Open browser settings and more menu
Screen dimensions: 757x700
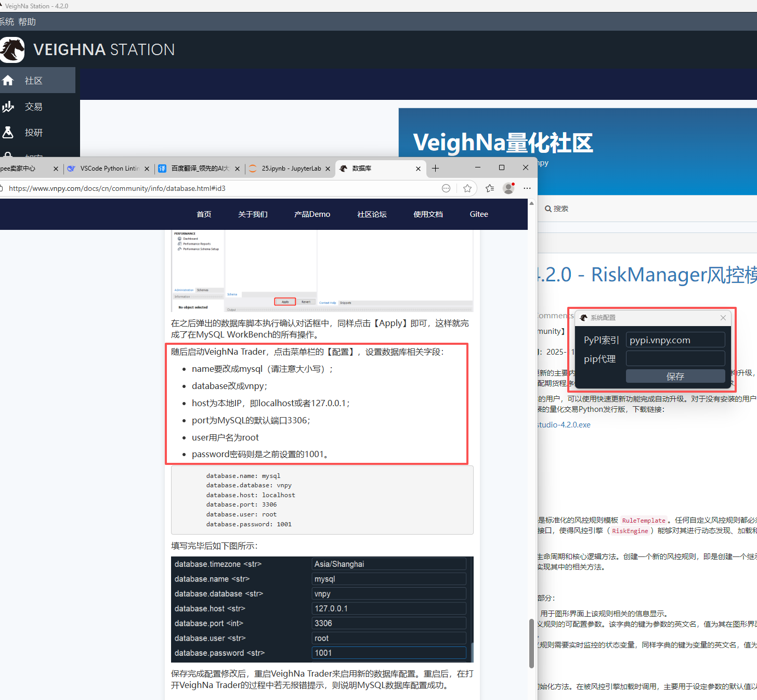pyautogui.click(x=527, y=188)
